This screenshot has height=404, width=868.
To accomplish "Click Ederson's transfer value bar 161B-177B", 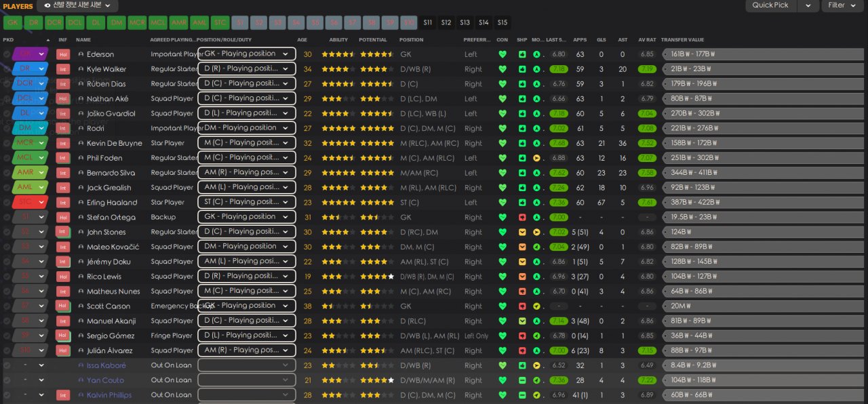I will (763, 54).
